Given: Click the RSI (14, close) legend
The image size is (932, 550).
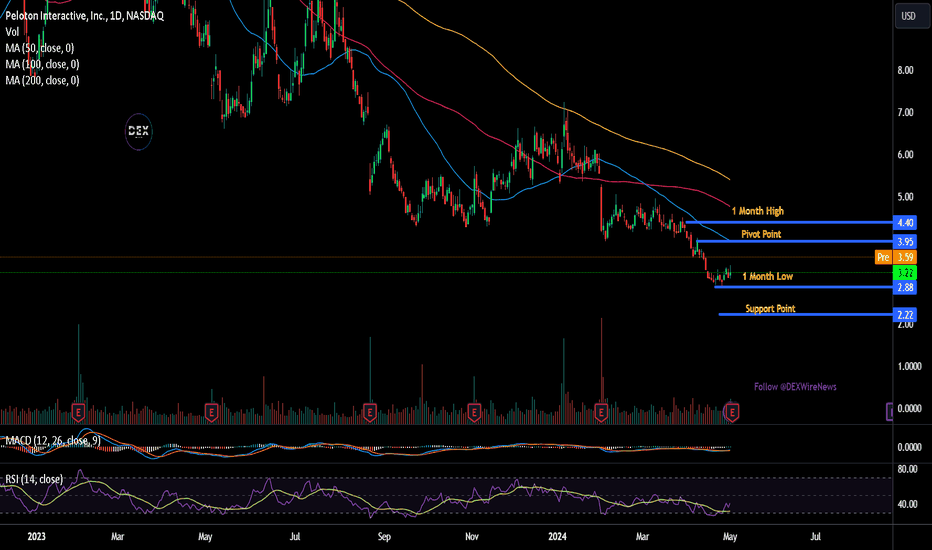Looking at the screenshot, I should coord(34,479).
